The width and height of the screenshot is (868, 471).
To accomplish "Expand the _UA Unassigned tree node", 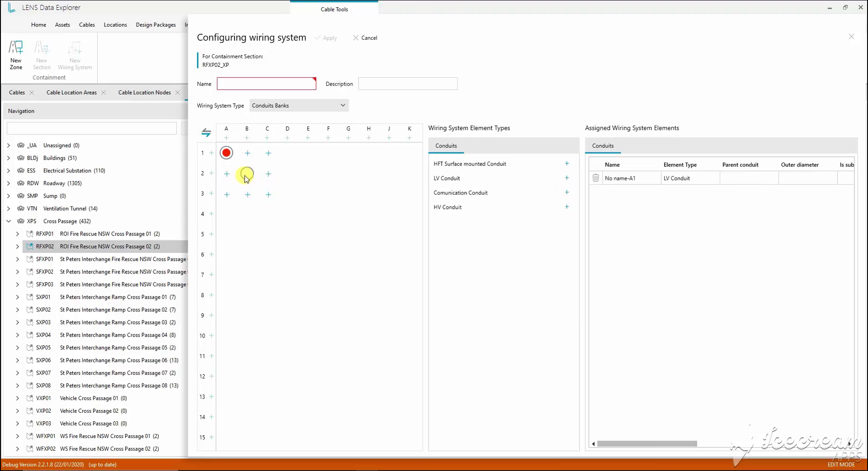I will [9, 146].
